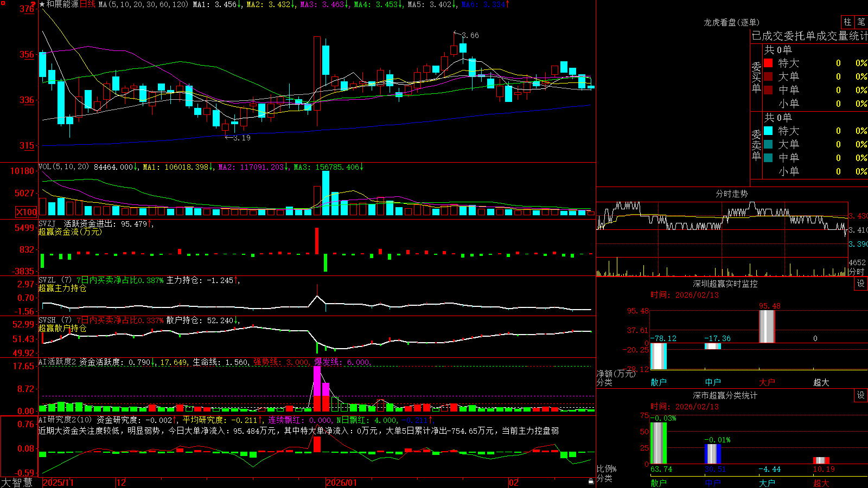868x488 pixels.
Task: Click the 分时走势 panel title
Action: pos(731,194)
